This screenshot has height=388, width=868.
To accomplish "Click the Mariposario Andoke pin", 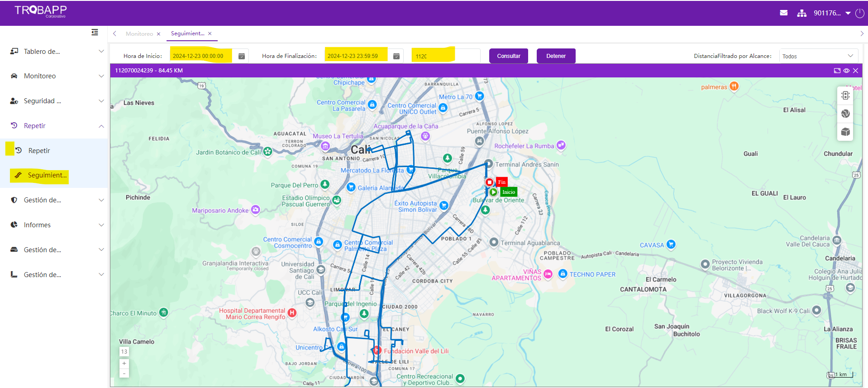I will click(x=256, y=210).
